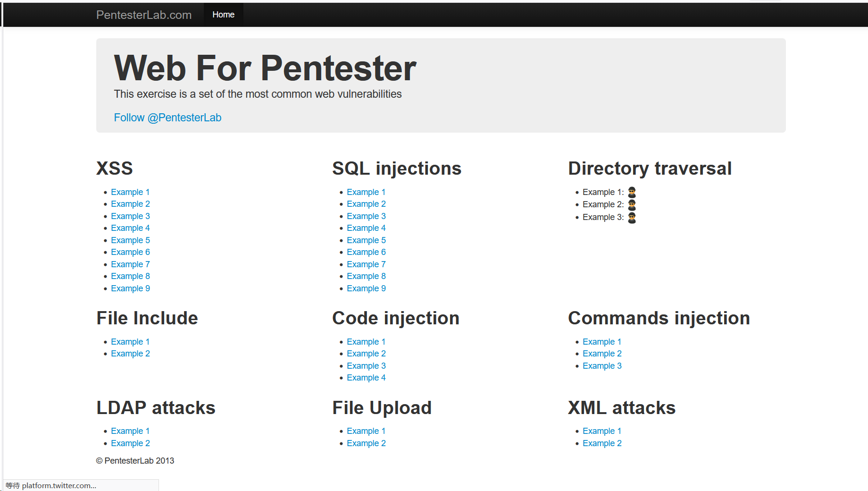Open File Include Example 2
The image size is (868, 491).
click(130, 354)
